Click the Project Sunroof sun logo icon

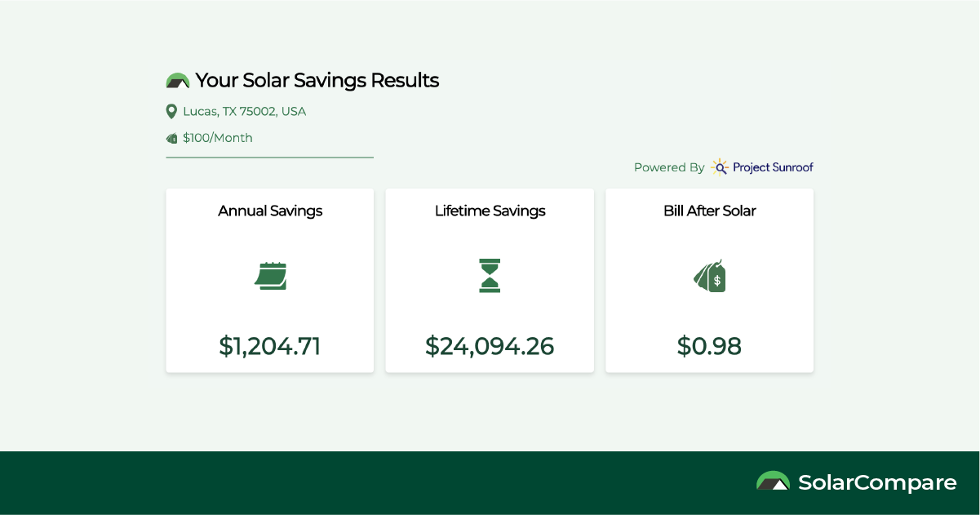coord(719,167)
